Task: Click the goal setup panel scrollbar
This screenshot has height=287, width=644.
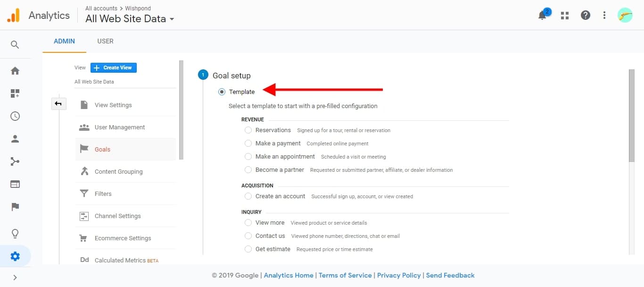Action: (632, 116)
